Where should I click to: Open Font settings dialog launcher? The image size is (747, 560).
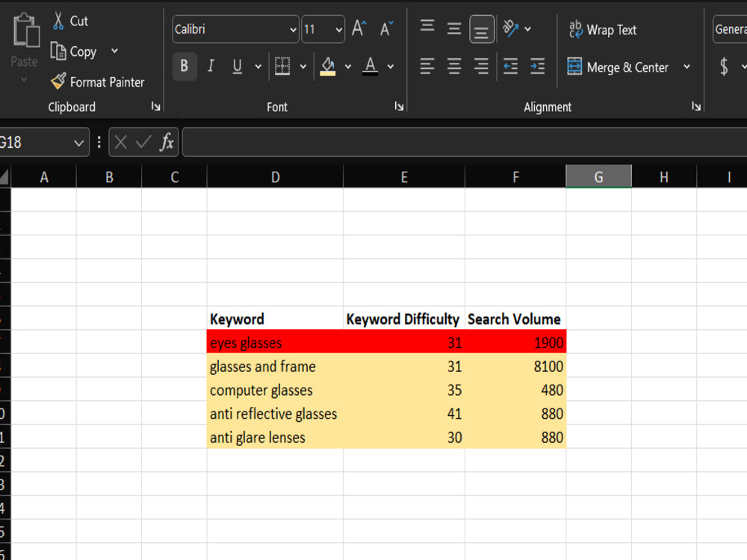[x=399, y=107]
